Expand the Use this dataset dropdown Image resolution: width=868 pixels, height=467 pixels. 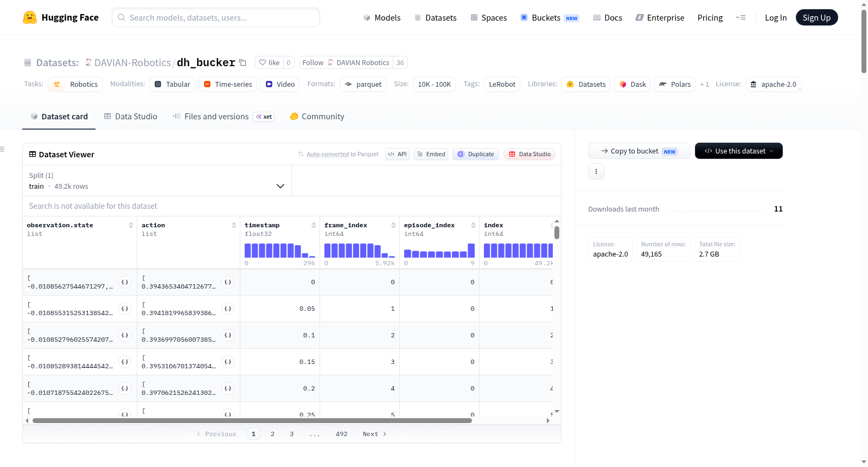tap(739, 151)
